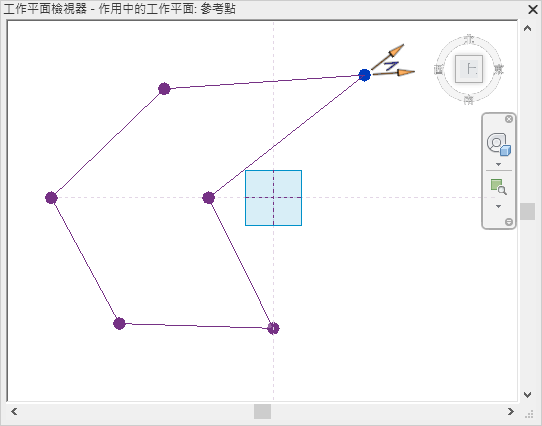
Task: Click the horizontal orange arrow control
Action: tap(394, 72)
